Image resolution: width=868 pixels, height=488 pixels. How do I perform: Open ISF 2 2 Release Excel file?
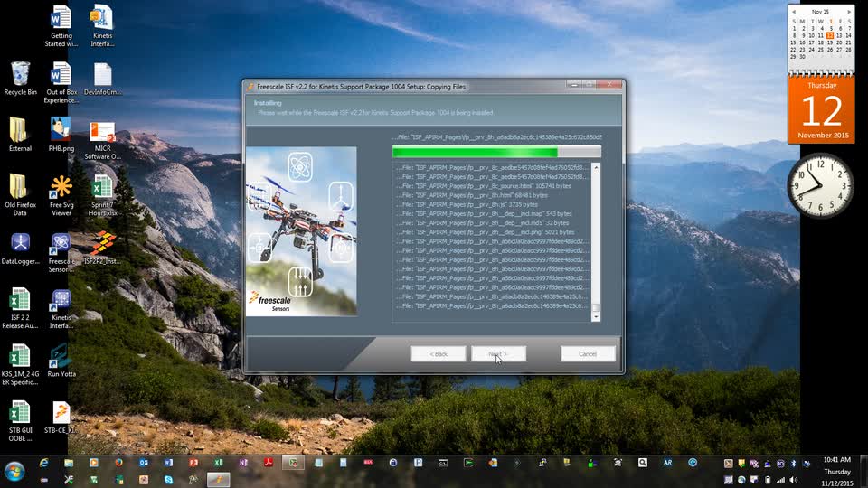(x=20, y=300)
